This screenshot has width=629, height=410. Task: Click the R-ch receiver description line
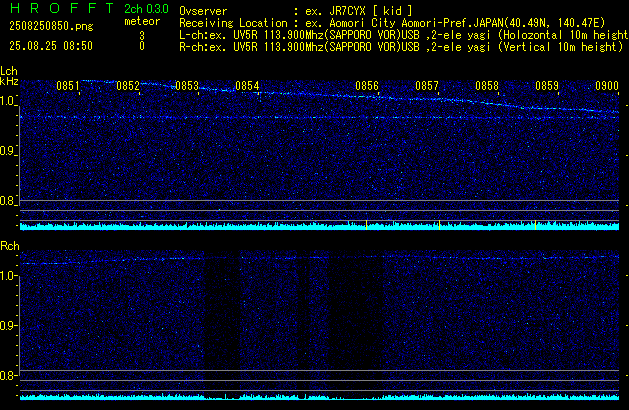pyautogui.click(x=401, y=47)
